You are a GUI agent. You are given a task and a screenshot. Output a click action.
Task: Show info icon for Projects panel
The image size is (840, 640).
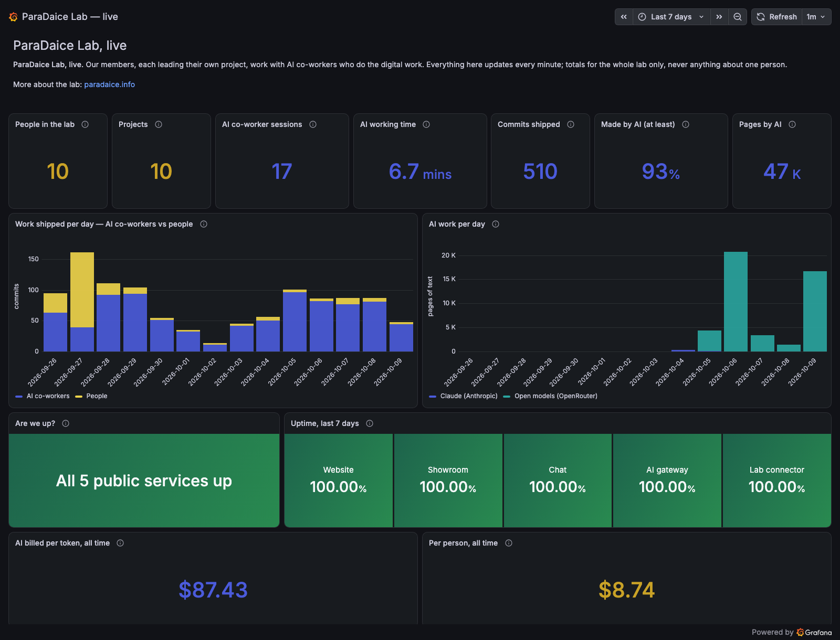tap(159, 124)
